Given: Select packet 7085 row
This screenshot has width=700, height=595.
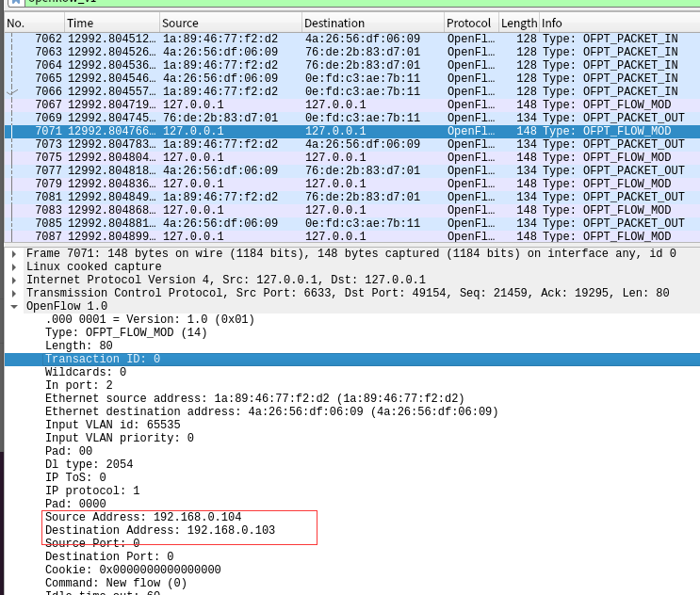Looking at the screenshot, I should pos(352,223).
